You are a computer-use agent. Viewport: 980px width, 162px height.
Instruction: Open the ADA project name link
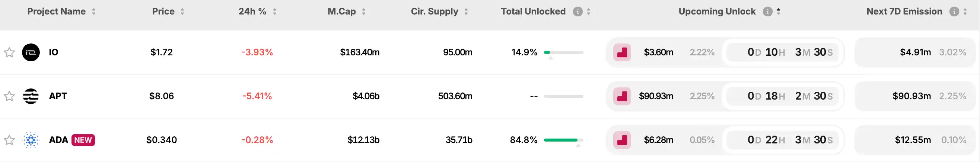(58, 140)
